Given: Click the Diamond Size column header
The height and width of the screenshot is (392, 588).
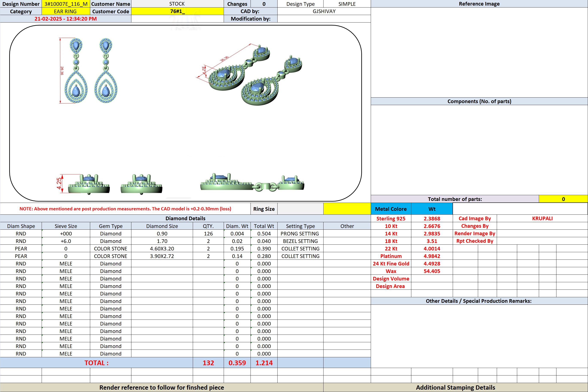Looking at the screenshot, I should click(x=162, y=226).
